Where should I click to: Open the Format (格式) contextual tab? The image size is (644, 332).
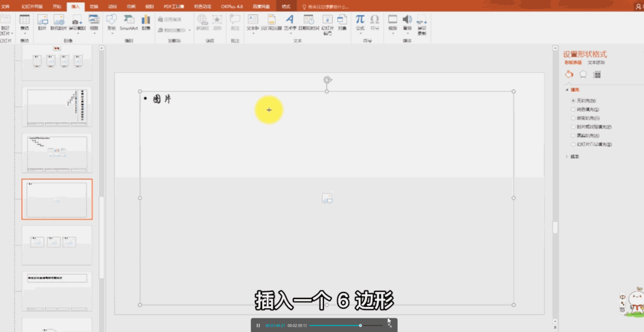pos(286,7)
